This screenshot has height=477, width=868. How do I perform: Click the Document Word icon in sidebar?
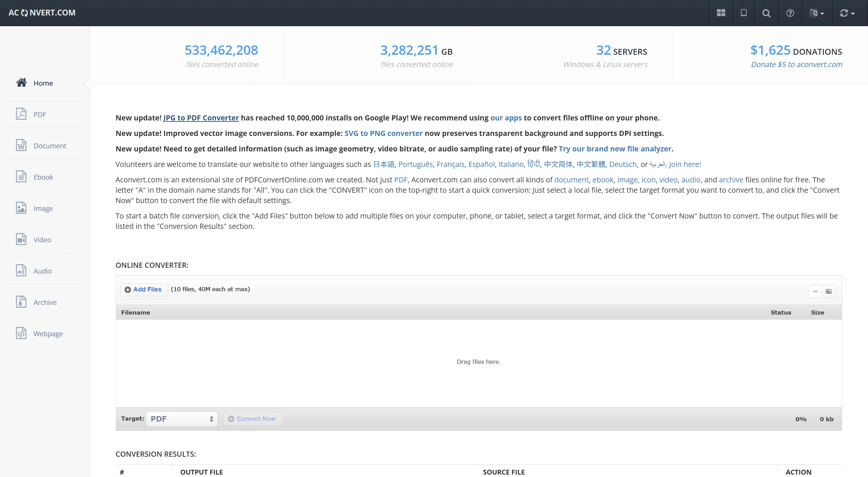pyautogui.click(x=21, y=145)
